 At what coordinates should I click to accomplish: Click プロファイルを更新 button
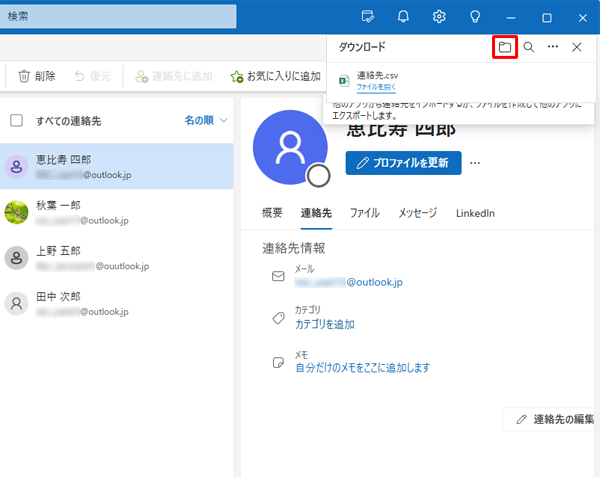403,163
